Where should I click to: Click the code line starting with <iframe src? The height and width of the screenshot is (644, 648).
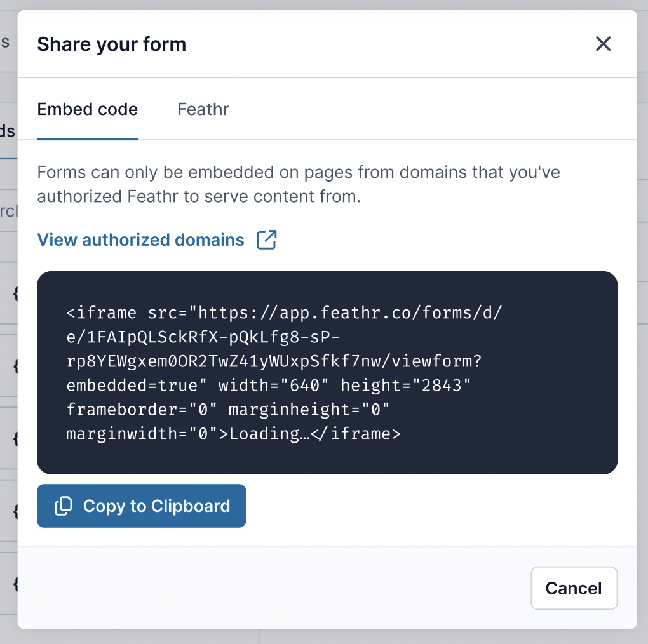pyautogui.click(x=285, y=312)
